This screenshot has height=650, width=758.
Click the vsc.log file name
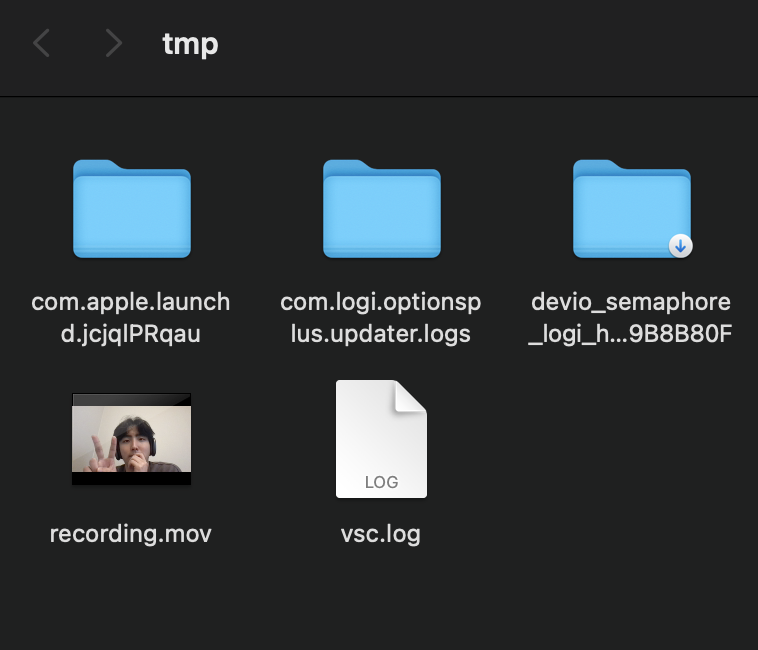381,534
